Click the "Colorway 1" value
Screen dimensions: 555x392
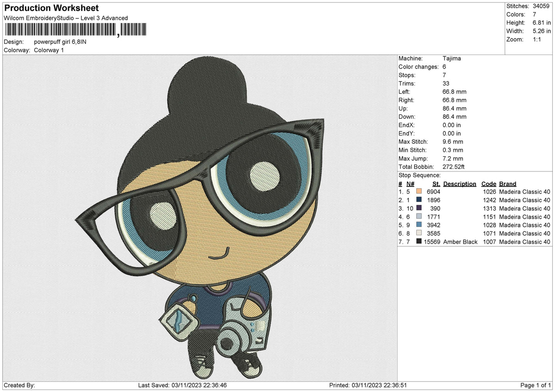(49, 50)
